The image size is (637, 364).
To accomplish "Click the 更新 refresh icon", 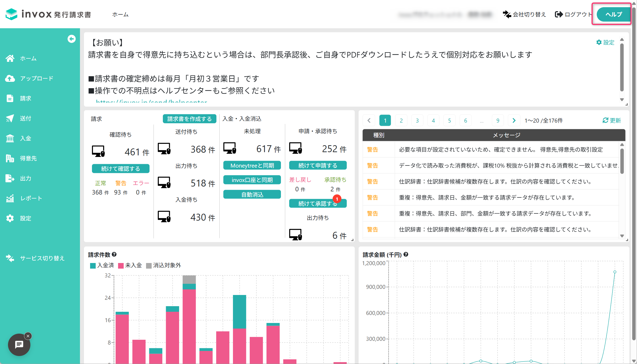I will [605, 120].
